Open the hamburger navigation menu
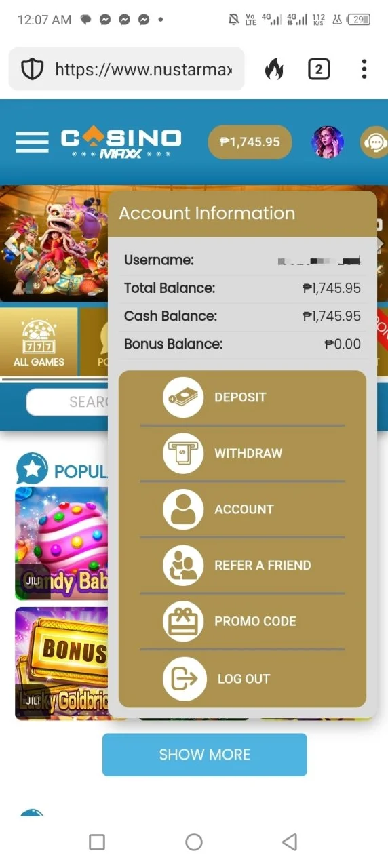The width and height of the screenshot is (388, 868). click(x=32, y=142)
